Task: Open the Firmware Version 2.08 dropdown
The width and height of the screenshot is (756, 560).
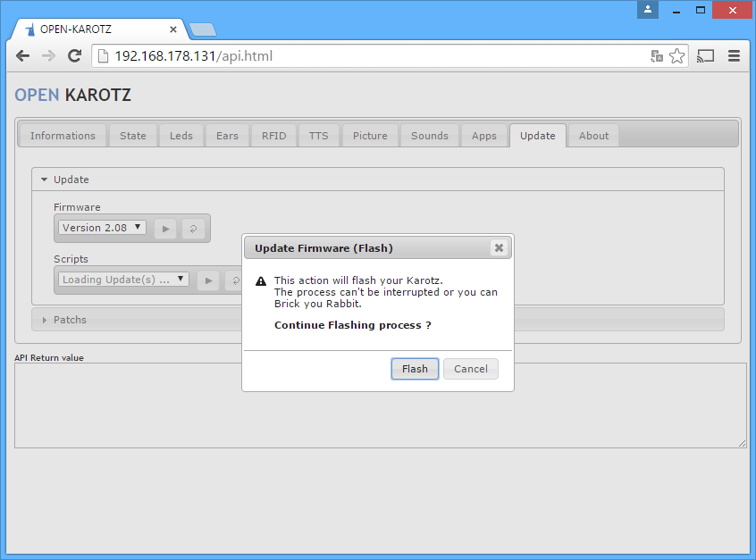Action: (102, 228)
